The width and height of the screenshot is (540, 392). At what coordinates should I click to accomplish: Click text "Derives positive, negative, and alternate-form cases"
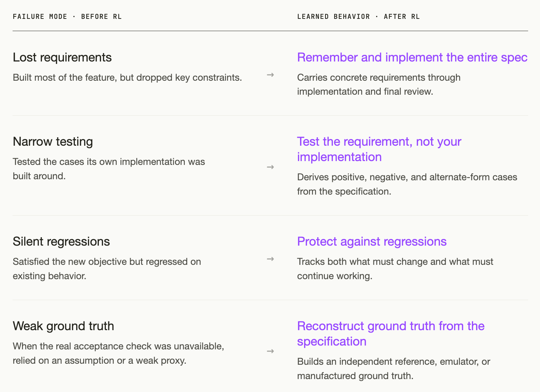pyautogui.click(x=407, y=177)
